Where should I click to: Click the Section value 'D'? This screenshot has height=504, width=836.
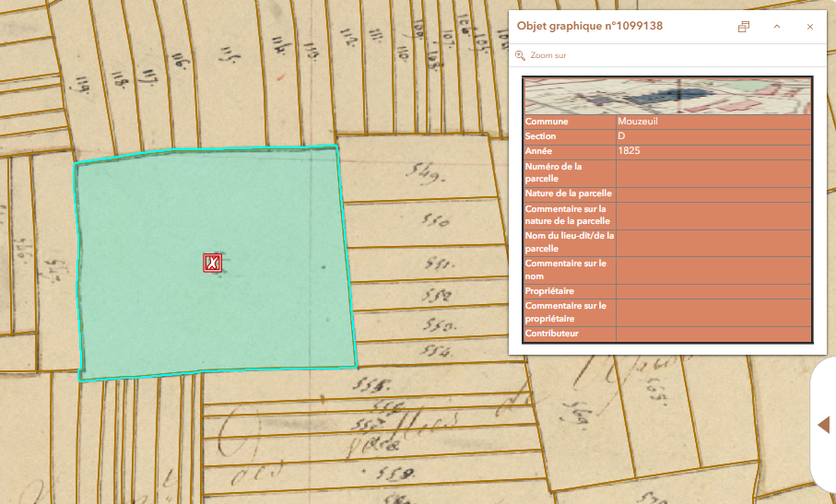tap(622, 136)
